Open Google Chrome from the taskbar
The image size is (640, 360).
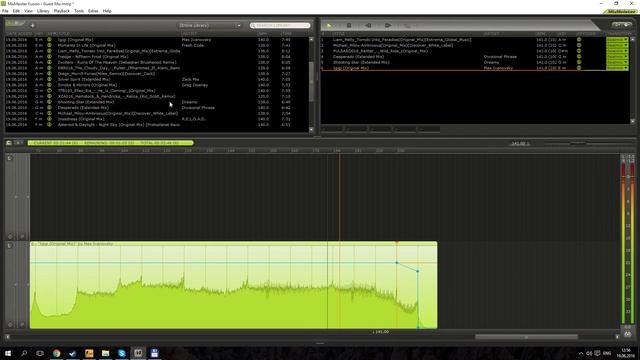[56, 353]
